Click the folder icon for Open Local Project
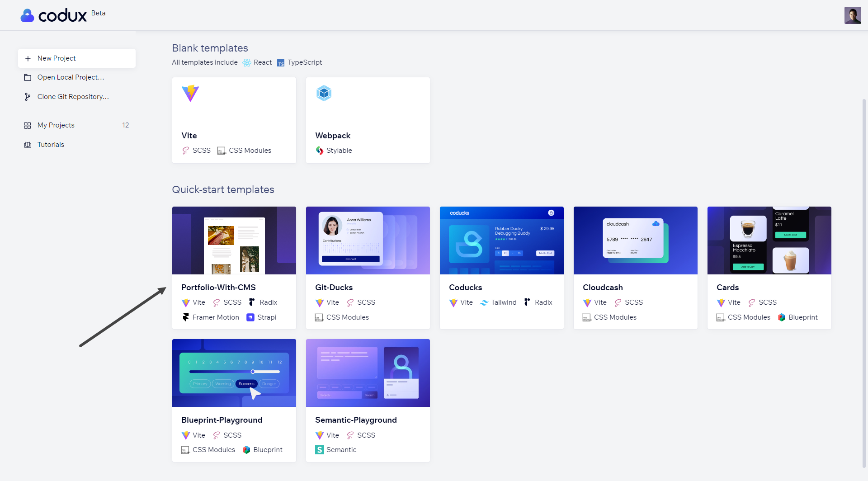 point(28,78)
